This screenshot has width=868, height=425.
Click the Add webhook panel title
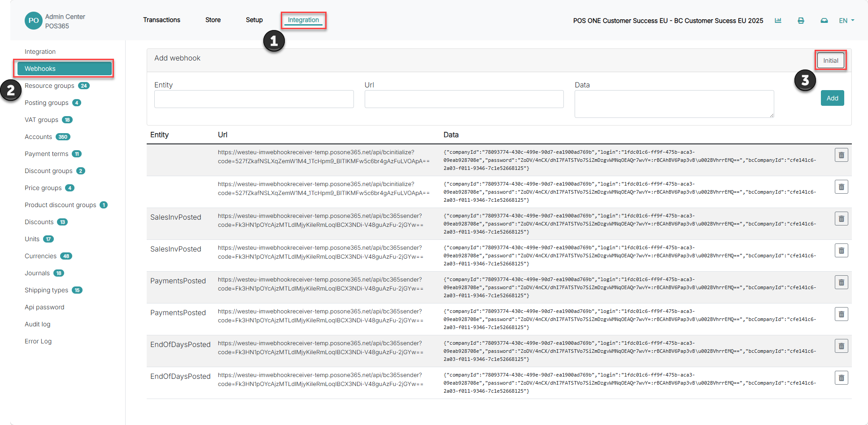point(177,58)
